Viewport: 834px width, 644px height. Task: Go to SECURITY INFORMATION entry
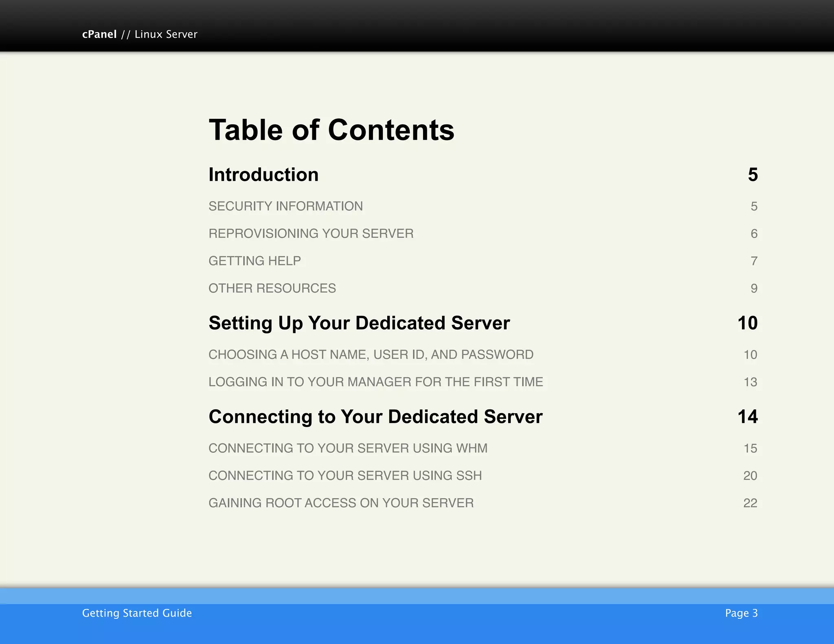285,206
